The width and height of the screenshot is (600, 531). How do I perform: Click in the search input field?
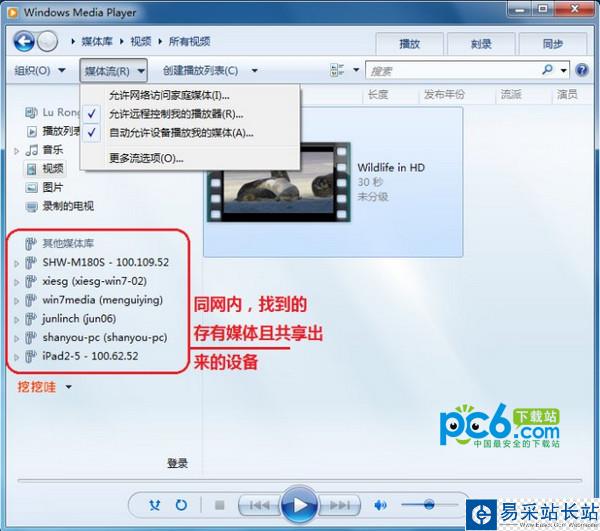(x=453, y=70)
